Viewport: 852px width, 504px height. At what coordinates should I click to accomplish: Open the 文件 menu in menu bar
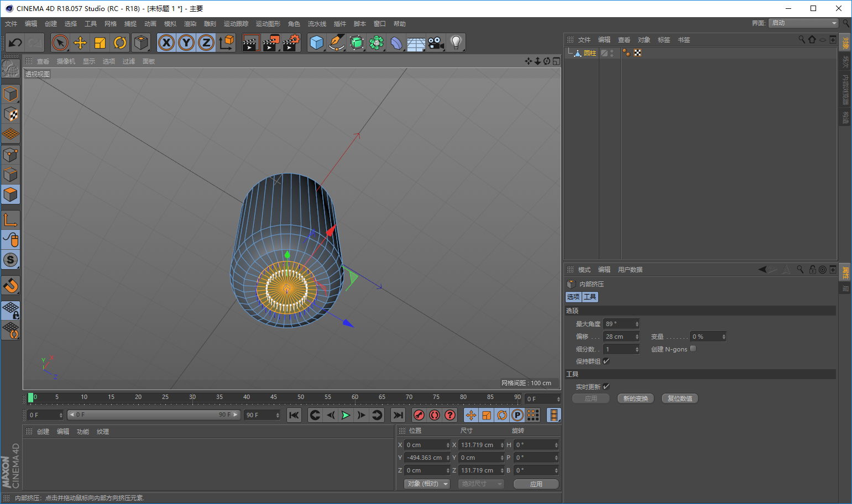(x=11, y=24)
